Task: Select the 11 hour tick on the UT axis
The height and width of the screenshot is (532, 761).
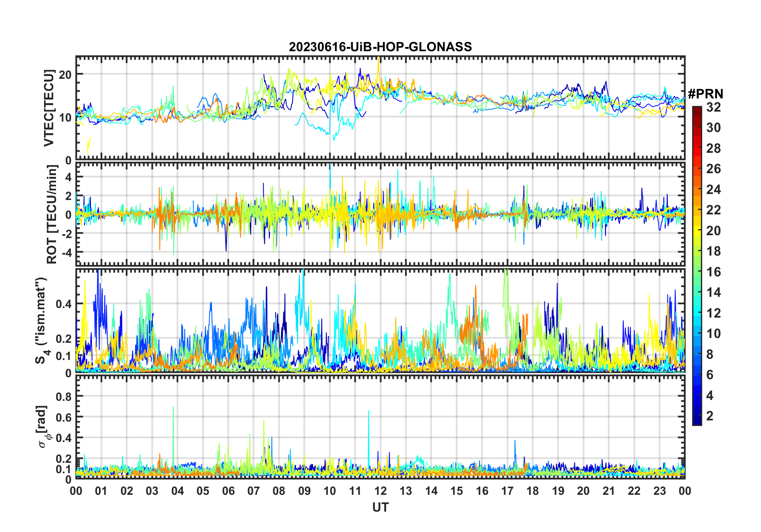Action: point(355,491)
